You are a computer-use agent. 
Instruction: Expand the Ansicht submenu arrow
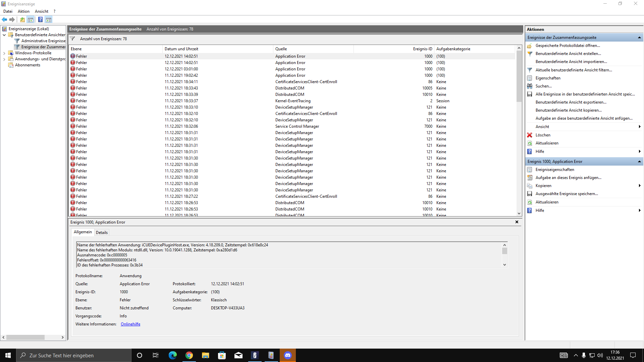tap(640, 127)
